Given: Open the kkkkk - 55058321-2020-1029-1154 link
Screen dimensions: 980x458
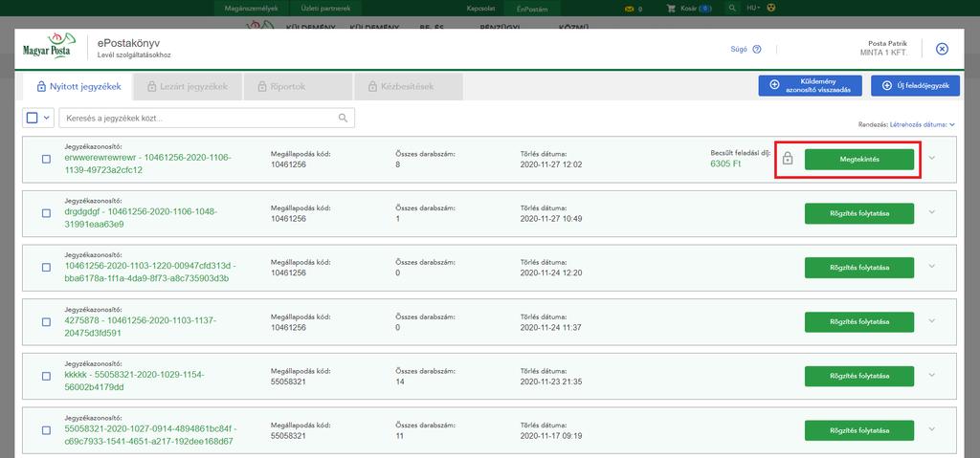Looking at the screenshot, I should (134, 381).
